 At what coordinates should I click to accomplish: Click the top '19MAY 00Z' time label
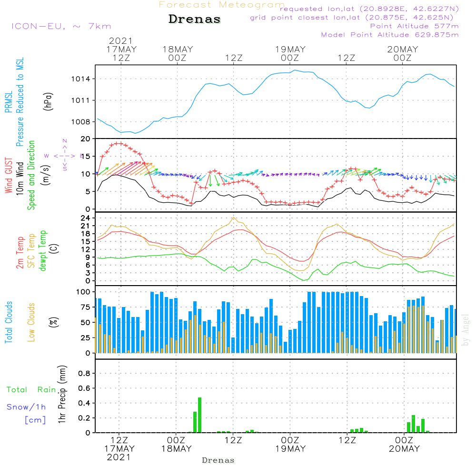(290, 53)
